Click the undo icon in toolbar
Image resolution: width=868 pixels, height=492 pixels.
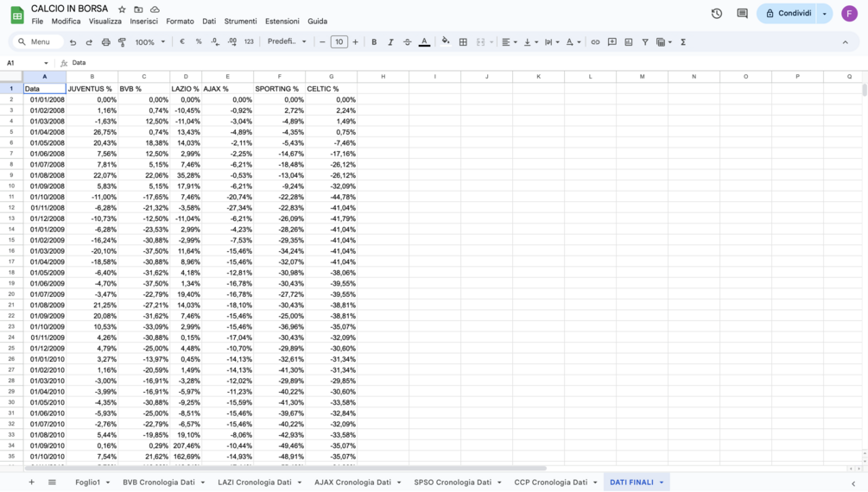pos(73,42)
